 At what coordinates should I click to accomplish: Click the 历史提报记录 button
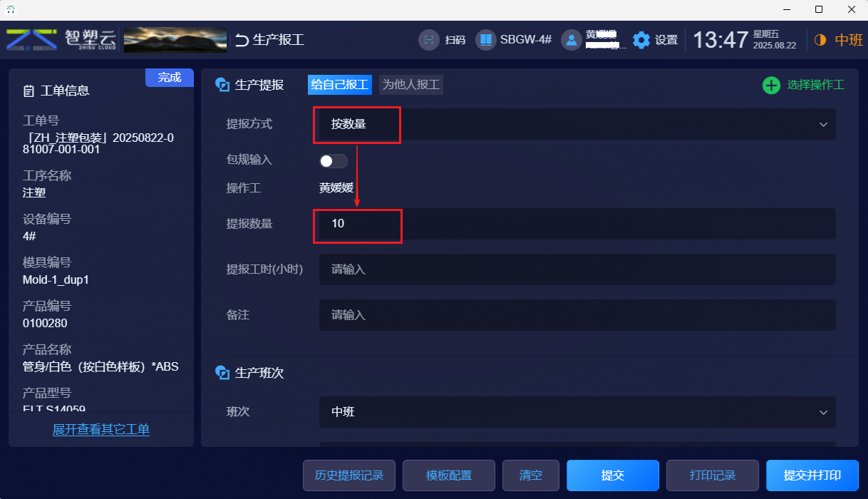pyautogui.click(x=349, y=475)
